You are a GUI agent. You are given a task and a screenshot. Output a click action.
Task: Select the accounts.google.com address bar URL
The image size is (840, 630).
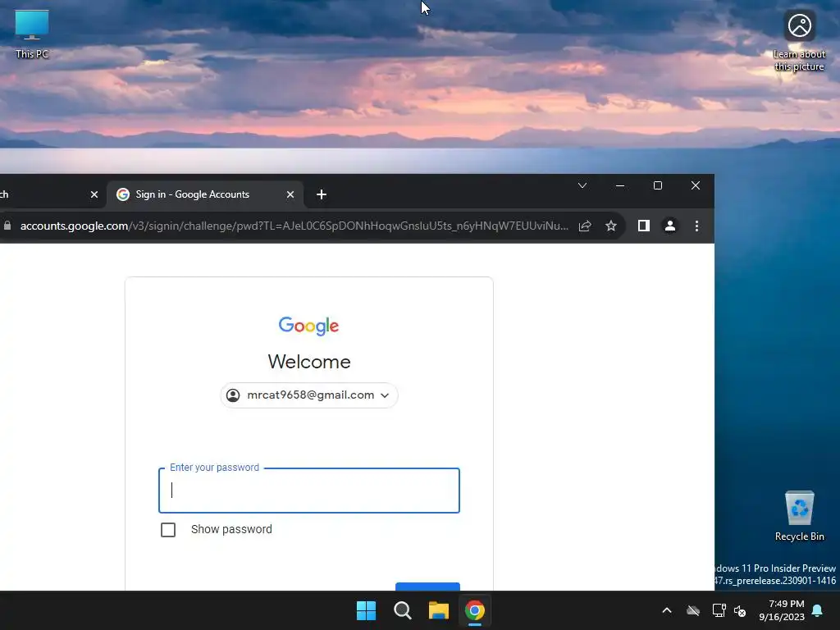click(294, 226)
